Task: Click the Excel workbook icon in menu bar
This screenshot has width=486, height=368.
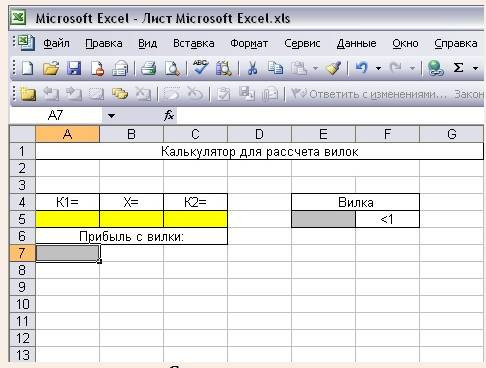Action: coord(26,43)
